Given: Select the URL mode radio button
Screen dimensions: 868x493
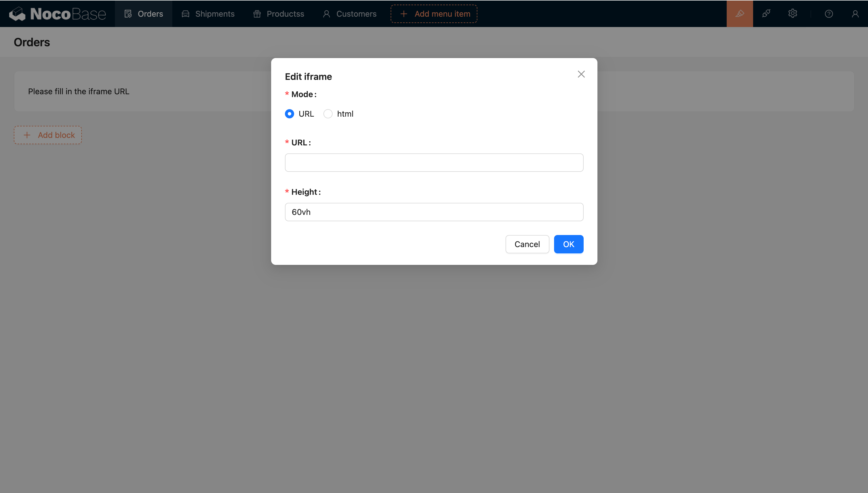Looking at the screenshot, I should [x=289, y=114].
